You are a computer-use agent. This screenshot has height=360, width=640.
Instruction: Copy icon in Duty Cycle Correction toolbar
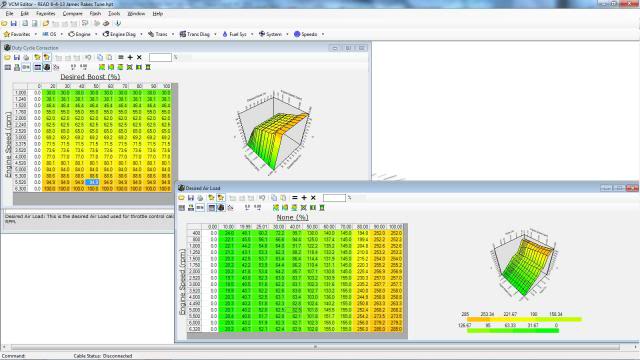(100, 58)
